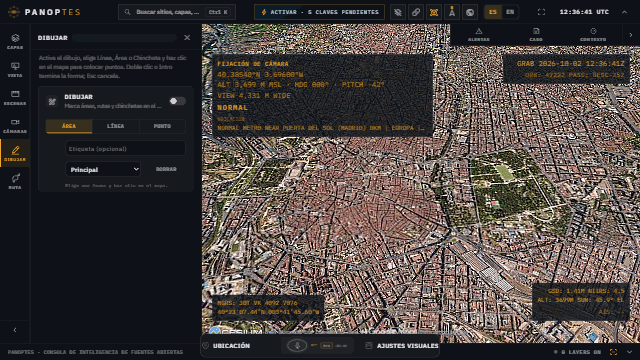This screenshot has height=360, width=640.
Task: Open the Cámaras sidebar panel
Action: [15, 126]
